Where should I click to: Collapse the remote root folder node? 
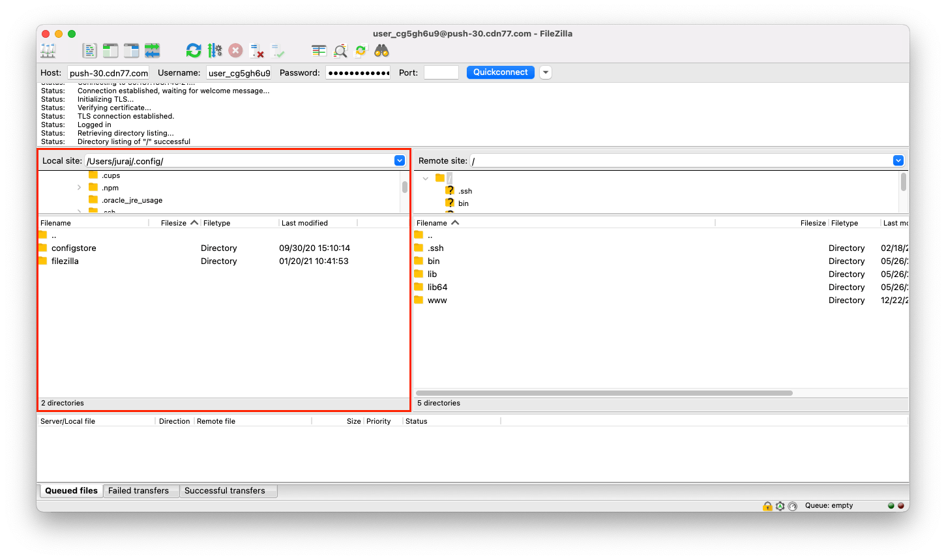(x=426, y=178)
